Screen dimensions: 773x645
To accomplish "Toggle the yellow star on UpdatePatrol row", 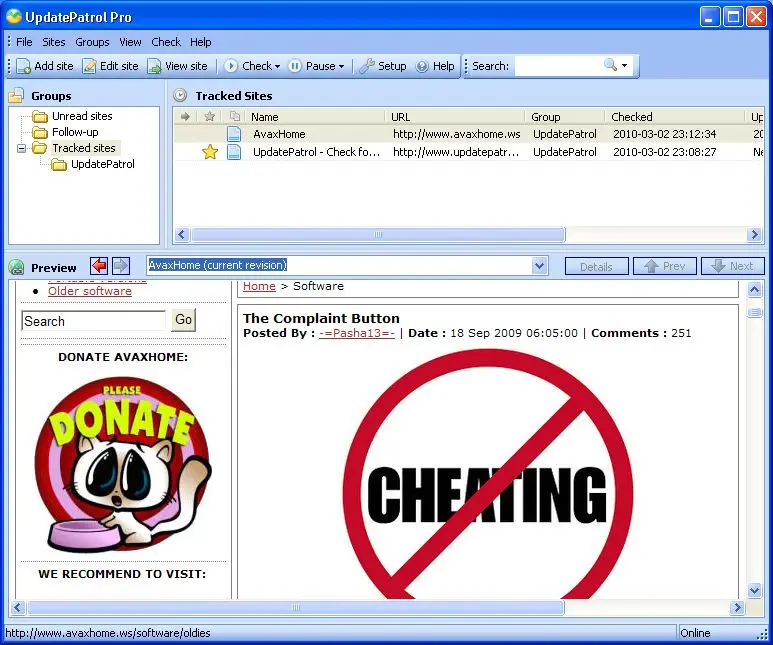I will tap(210, 152).
